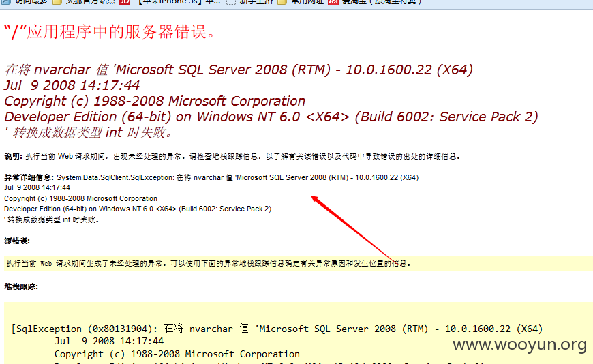Click the italic line 'Jul 9 2008 14:17:44'

click(x=72, y=85)
